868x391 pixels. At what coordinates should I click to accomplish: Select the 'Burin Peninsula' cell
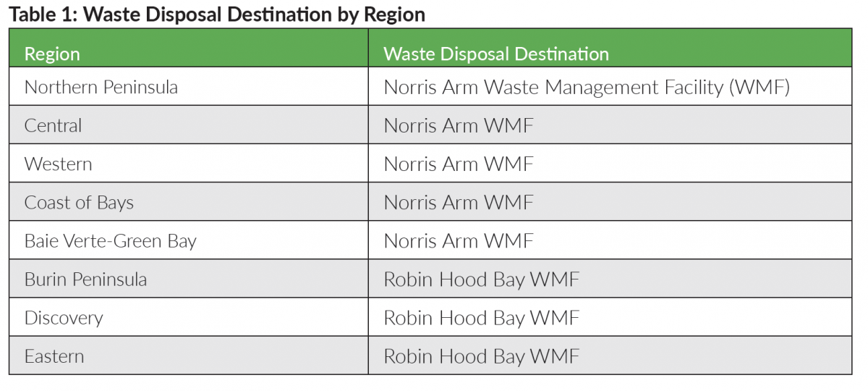click(85, 279)
